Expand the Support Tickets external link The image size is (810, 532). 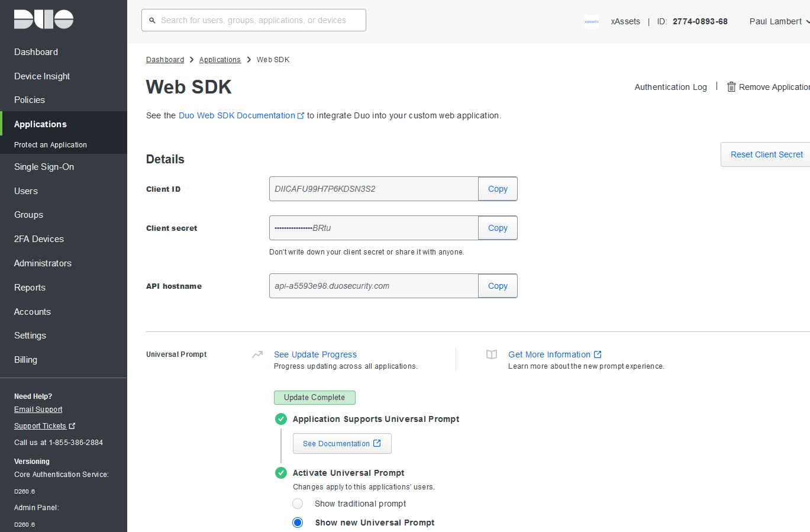tap(72, 425)
